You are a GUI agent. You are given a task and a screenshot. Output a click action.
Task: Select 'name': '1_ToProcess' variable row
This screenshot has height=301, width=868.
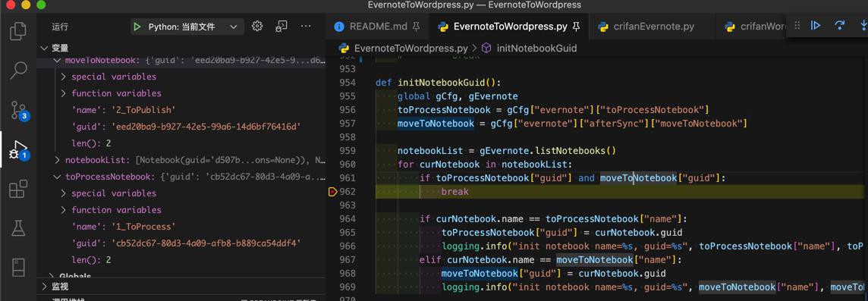coord(181,226)
